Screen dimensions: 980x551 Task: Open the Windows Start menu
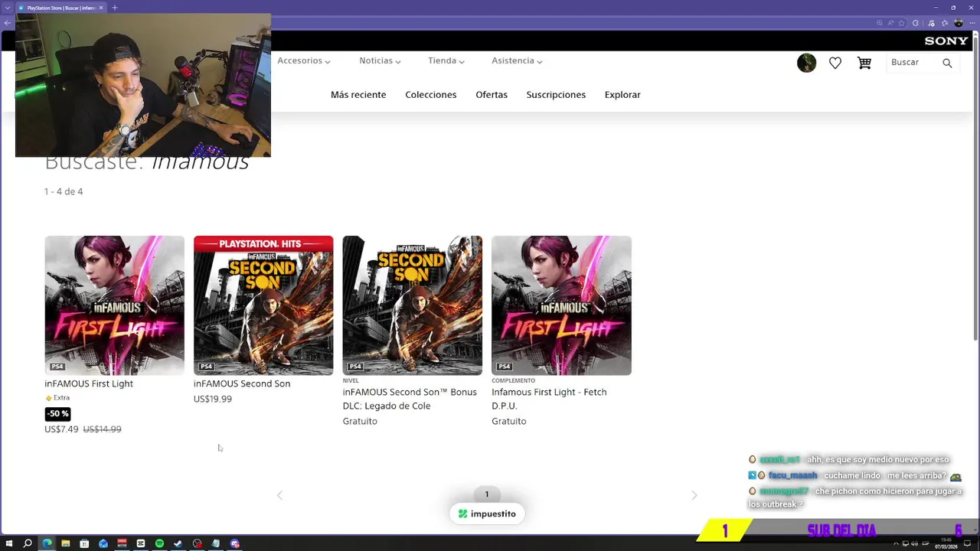[9, 543]
